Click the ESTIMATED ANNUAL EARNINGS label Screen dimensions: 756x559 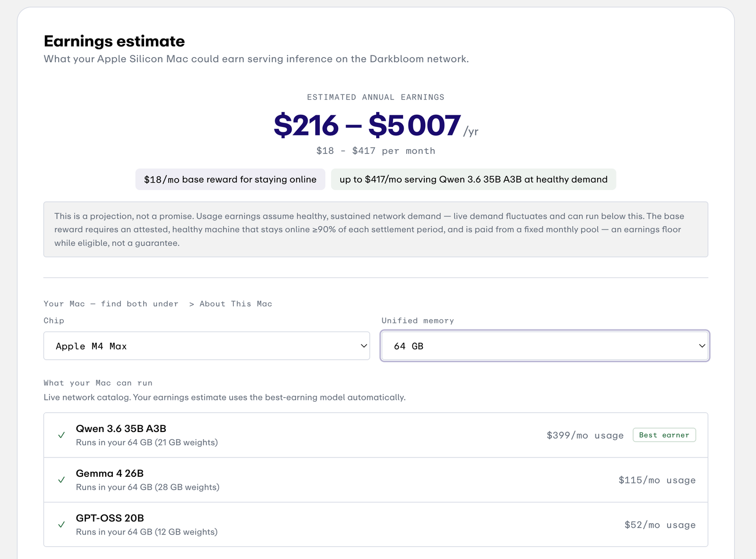coord(376,97)
